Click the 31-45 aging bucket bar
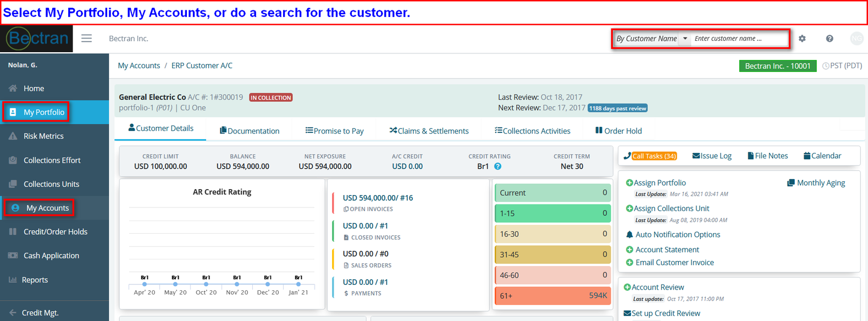Screen dimensions: 868x321 pos(552,254)
